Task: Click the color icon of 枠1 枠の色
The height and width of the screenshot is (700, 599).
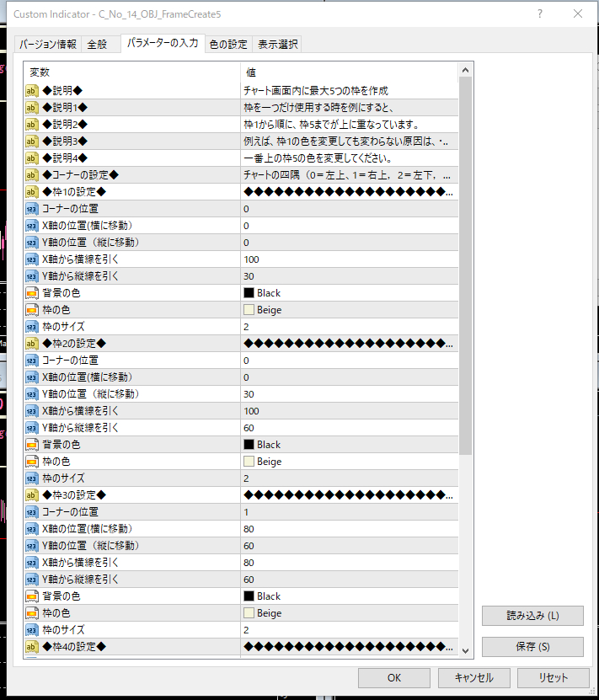Action: tap(32, 310)
